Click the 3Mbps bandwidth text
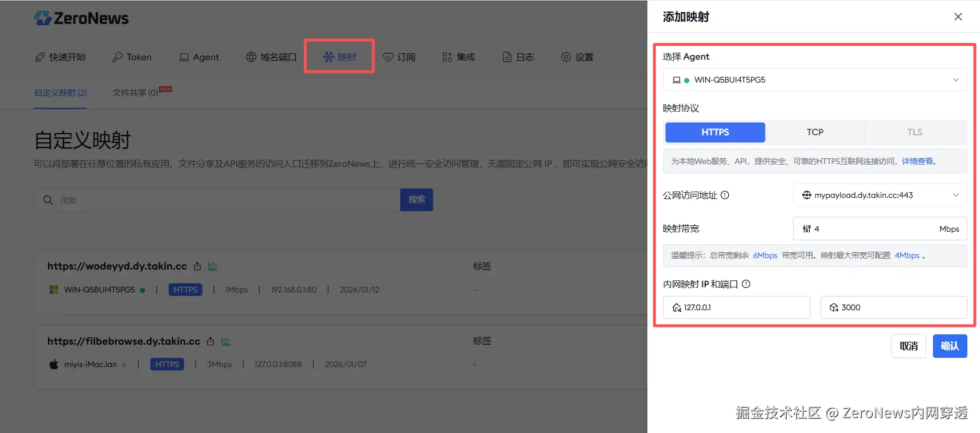 219,364
